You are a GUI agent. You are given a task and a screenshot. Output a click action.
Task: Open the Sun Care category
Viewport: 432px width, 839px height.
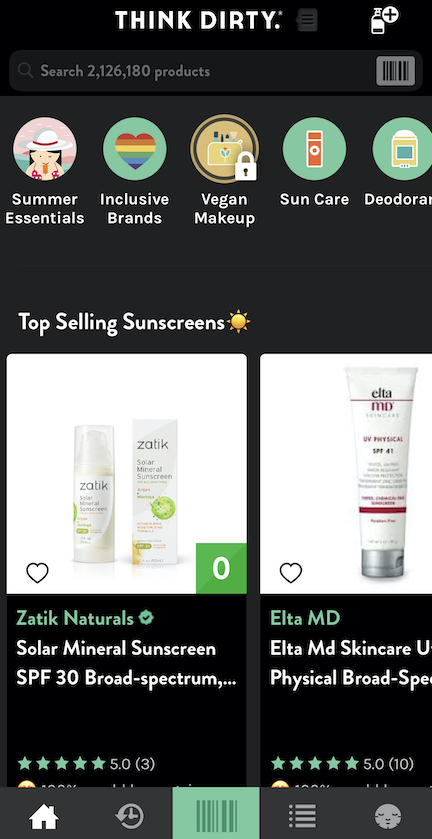314,163
